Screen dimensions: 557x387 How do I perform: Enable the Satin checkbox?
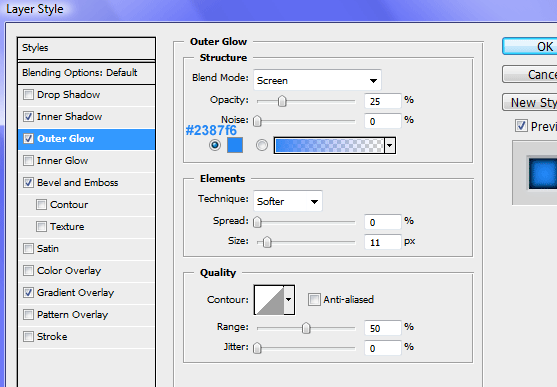tap(28, 248)
